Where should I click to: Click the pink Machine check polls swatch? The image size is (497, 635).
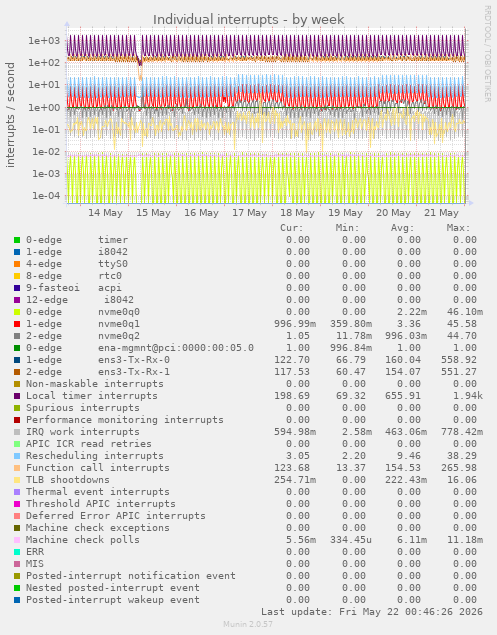(17, 540)
